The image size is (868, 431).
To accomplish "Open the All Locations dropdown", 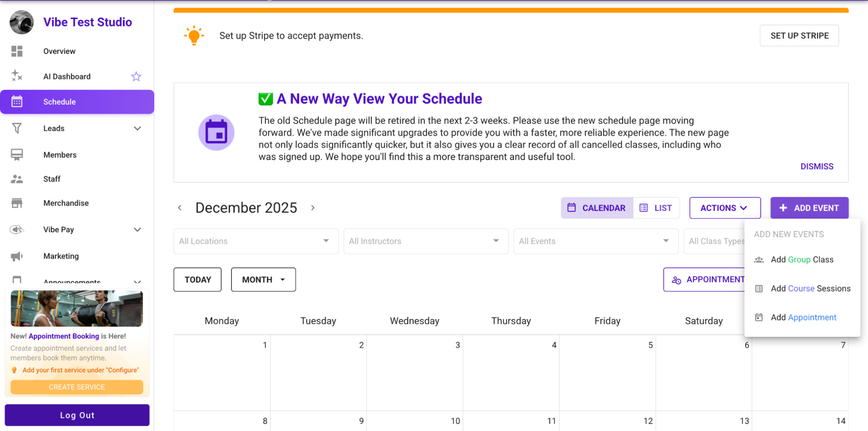I will (x=256, y=241).
